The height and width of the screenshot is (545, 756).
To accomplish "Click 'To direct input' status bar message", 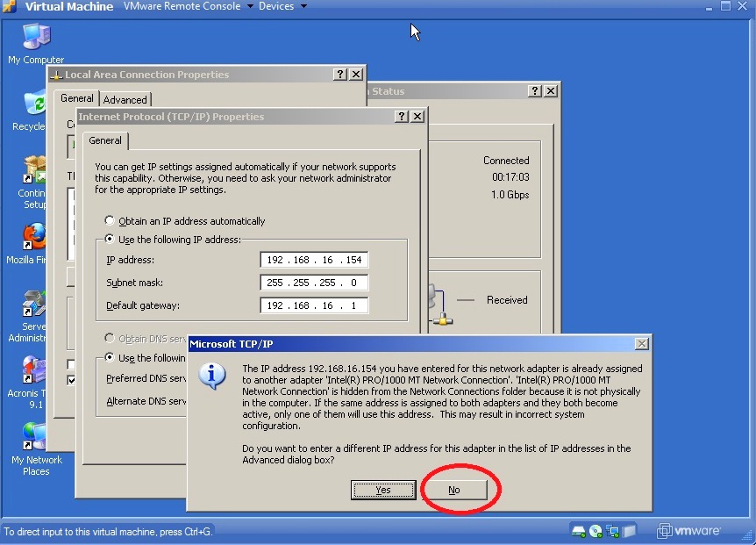I will pos(108,532).
